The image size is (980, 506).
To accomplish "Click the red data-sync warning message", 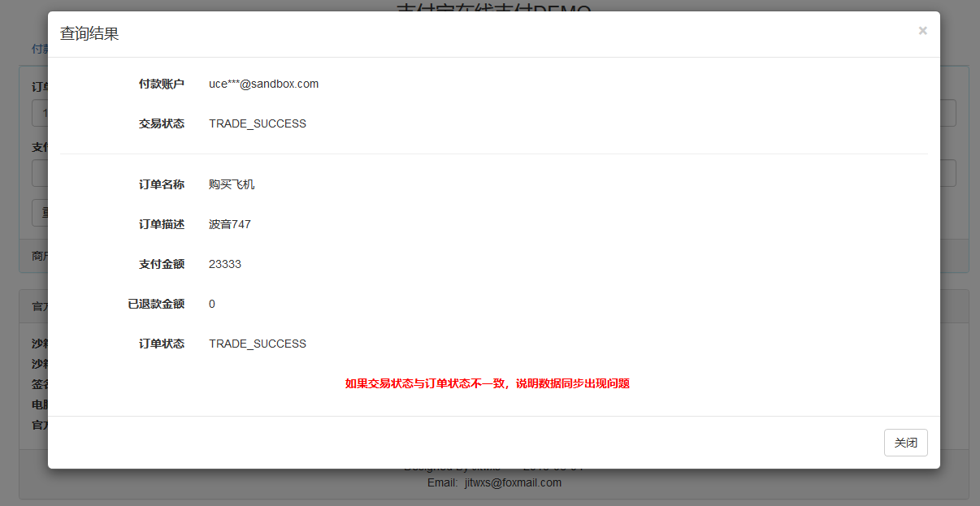I will [488, 383].
